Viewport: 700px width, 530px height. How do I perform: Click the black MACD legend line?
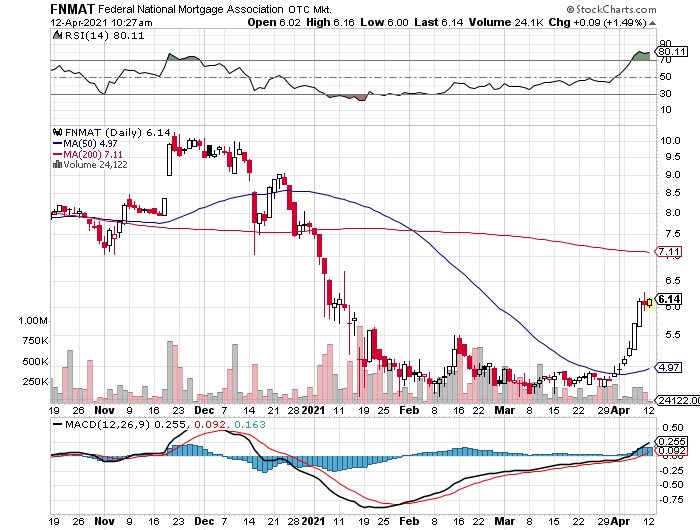coord(58,424)
